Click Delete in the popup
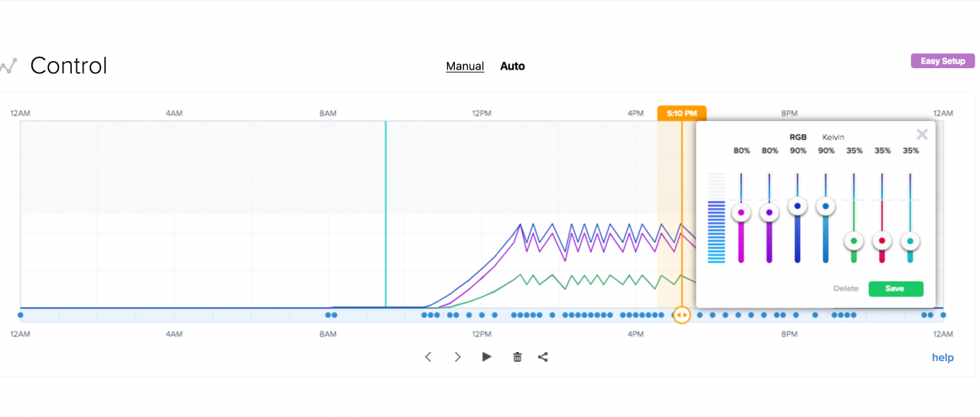980x417 pixels. [x=846, y=288]
